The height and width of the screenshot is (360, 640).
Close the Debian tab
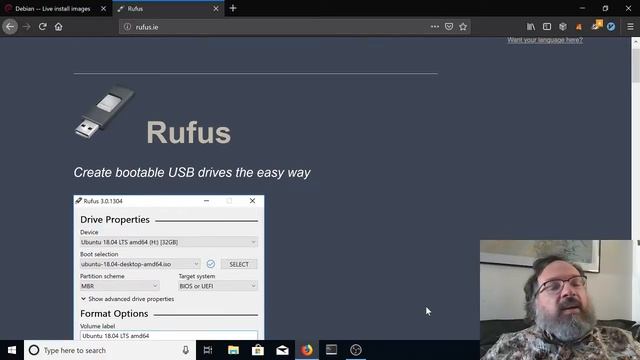coord(103,9)
